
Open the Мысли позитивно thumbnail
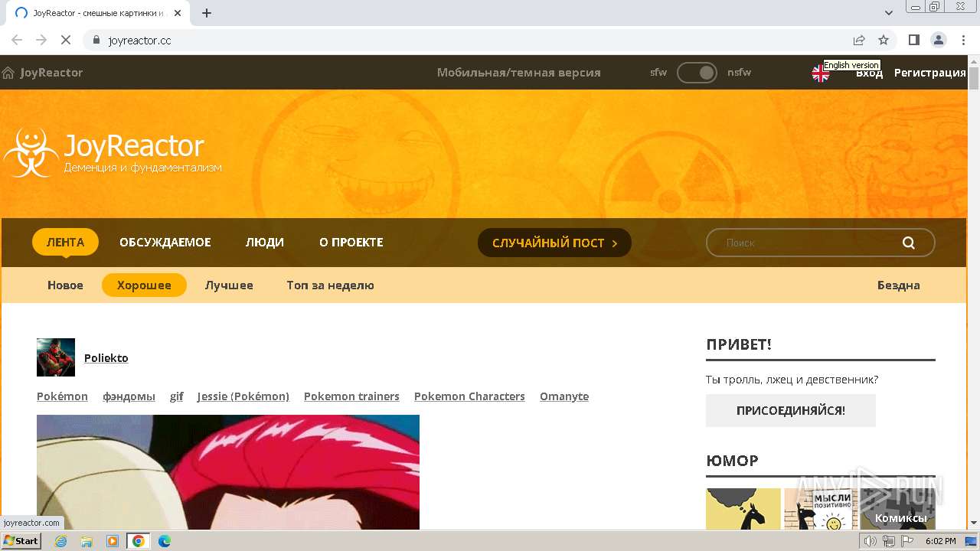821,509
